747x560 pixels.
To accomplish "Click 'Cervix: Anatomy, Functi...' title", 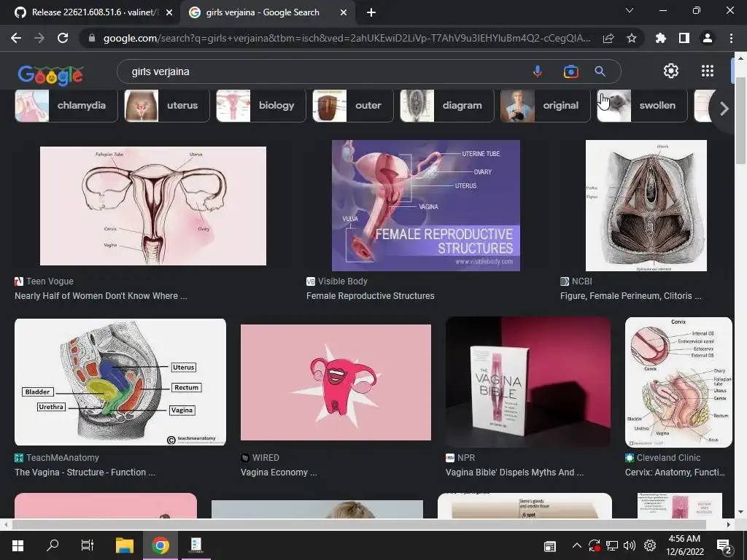I will [675, 472].
